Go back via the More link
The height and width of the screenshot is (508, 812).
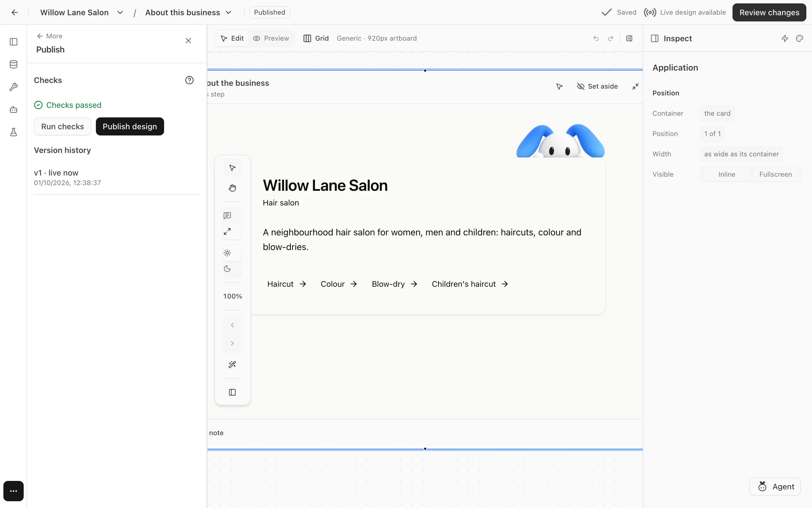pyautogui.click(x=50, y=36)
